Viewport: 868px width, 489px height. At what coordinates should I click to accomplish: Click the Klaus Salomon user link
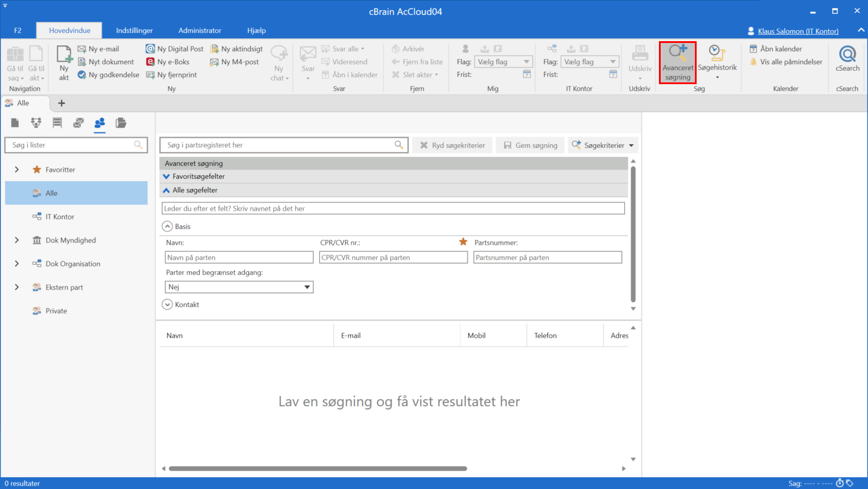(x=797, y=31)
